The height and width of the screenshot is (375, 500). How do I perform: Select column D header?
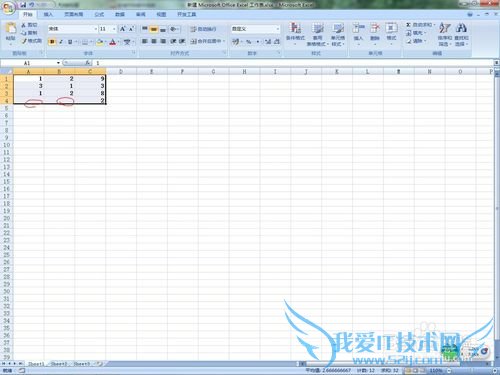tap(121, 72)
